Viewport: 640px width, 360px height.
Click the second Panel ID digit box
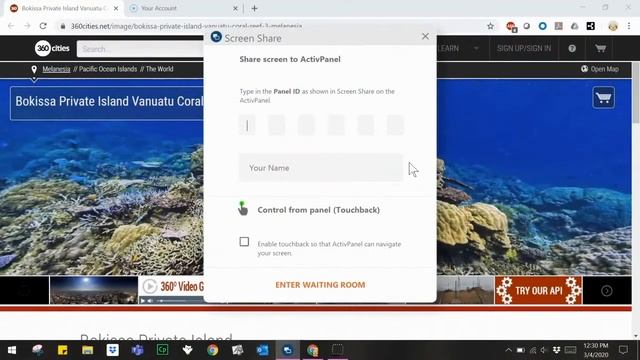pyautogui.click(x=277, y=125)
